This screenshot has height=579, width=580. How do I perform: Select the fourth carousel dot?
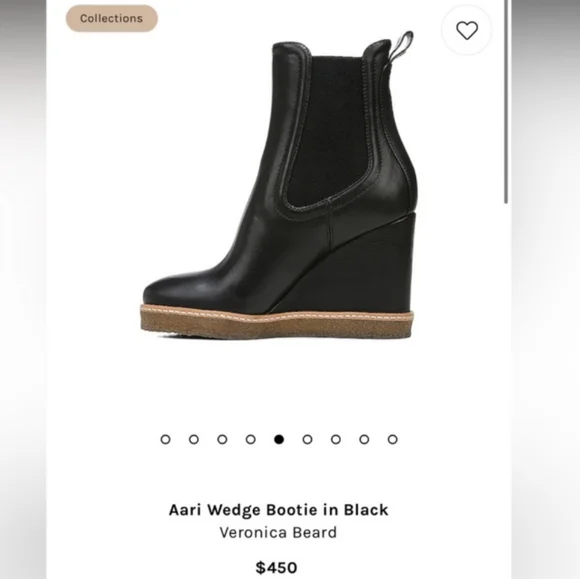point(250,439)
